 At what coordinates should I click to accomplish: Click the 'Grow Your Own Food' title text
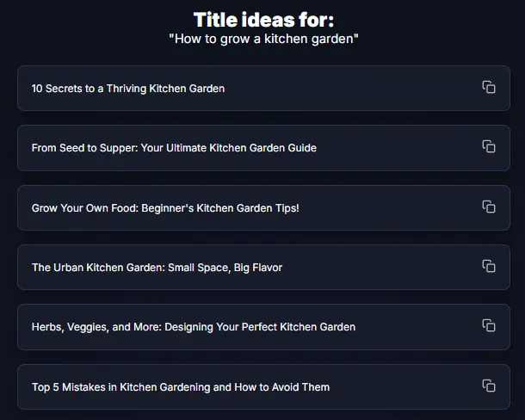click(x=165, y=208)
